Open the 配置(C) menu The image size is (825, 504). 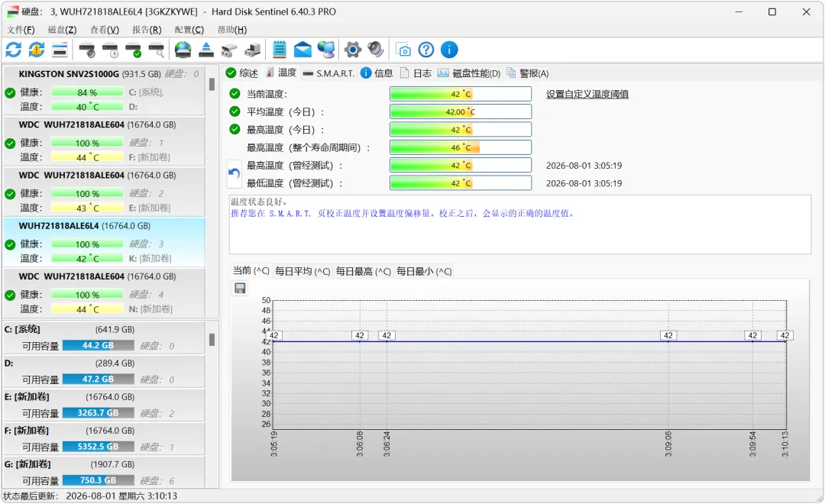[x=189, y=30]
